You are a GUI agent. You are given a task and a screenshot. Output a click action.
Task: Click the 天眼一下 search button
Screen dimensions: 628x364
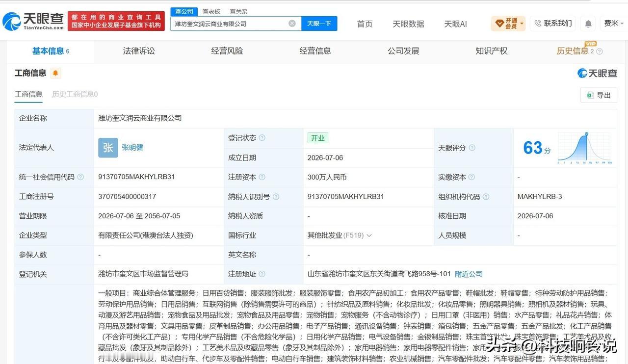click(319, 24)
